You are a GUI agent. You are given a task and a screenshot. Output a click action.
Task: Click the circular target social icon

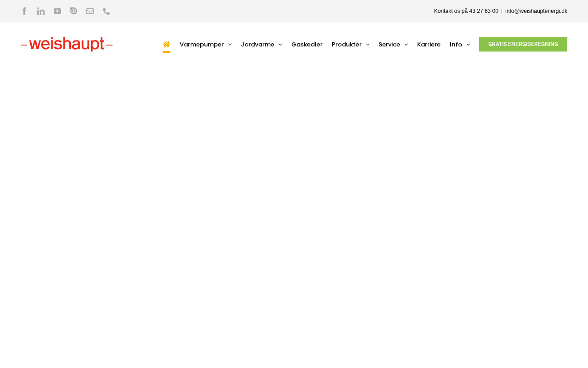tap(73, 11)
